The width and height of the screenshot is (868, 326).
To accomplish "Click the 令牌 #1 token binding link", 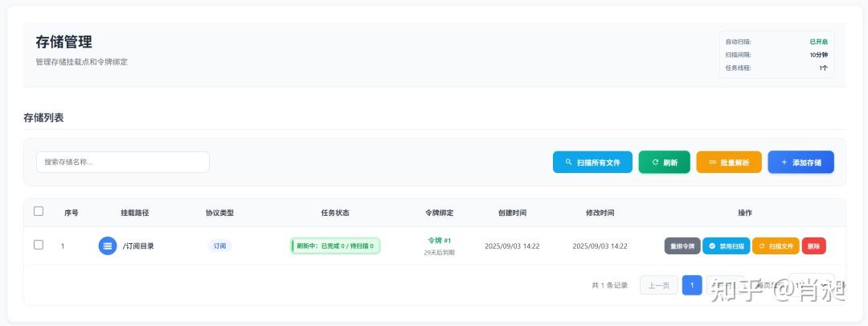I will 440,241.
